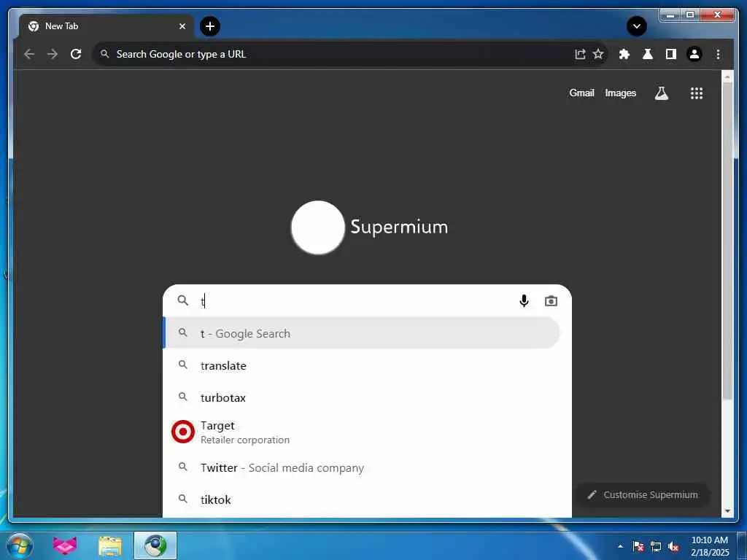The width and height of the screenshot is (747, 560).
Task: Click the muted volume tray icon
Action: tap(673, 546)
